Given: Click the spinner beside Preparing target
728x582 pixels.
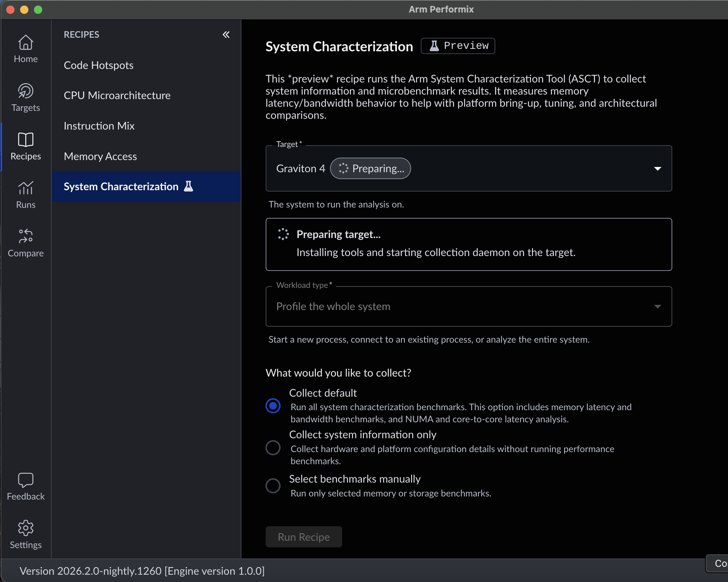Looking at the screenshot, I should (283, 235).
